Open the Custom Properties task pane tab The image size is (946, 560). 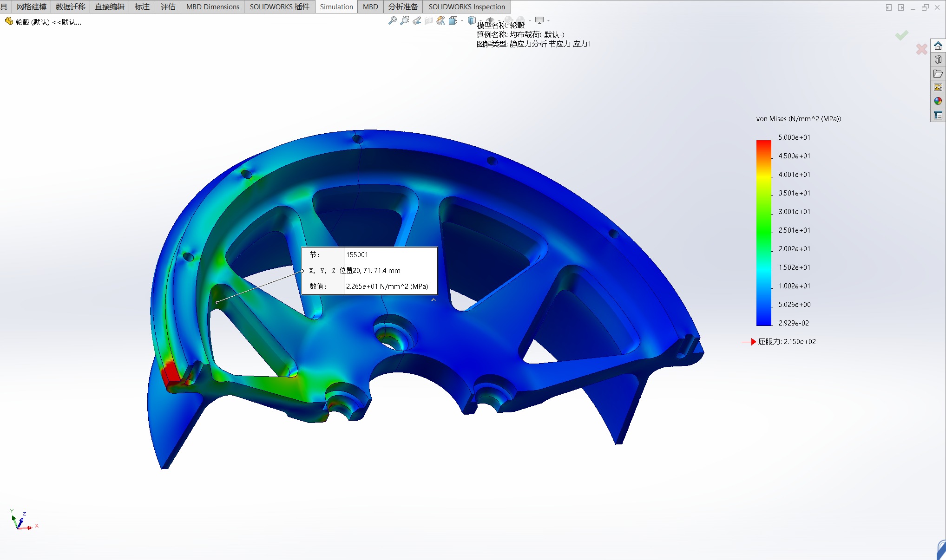coord(938,115)
